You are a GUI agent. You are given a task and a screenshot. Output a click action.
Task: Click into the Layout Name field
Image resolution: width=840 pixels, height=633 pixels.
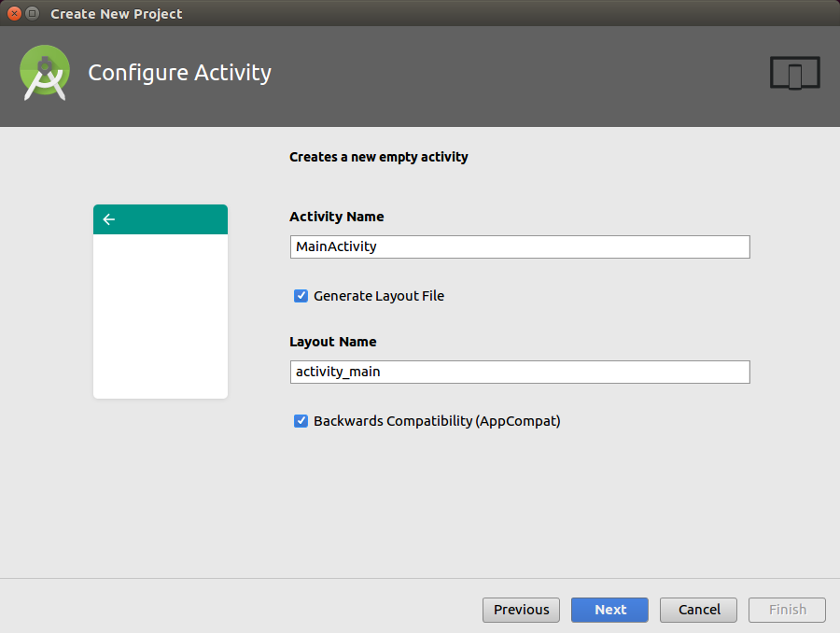(x=519, y=372)
